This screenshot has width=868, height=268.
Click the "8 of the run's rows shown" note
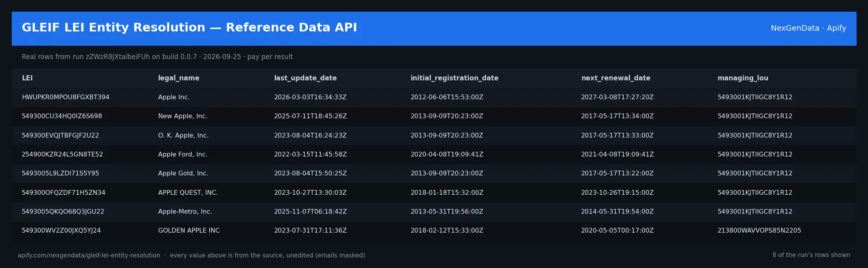[811, 255]
